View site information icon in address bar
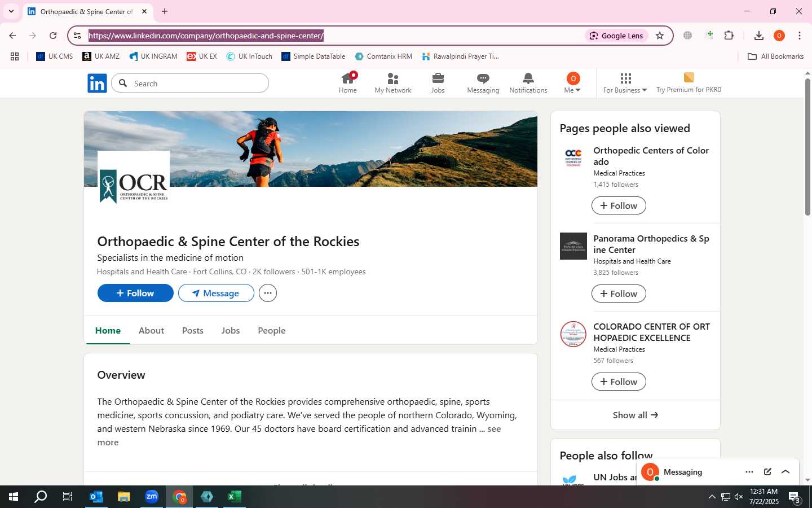Image resolution: width=812 pixels, height=508 pixels. [x=77, y=36]
